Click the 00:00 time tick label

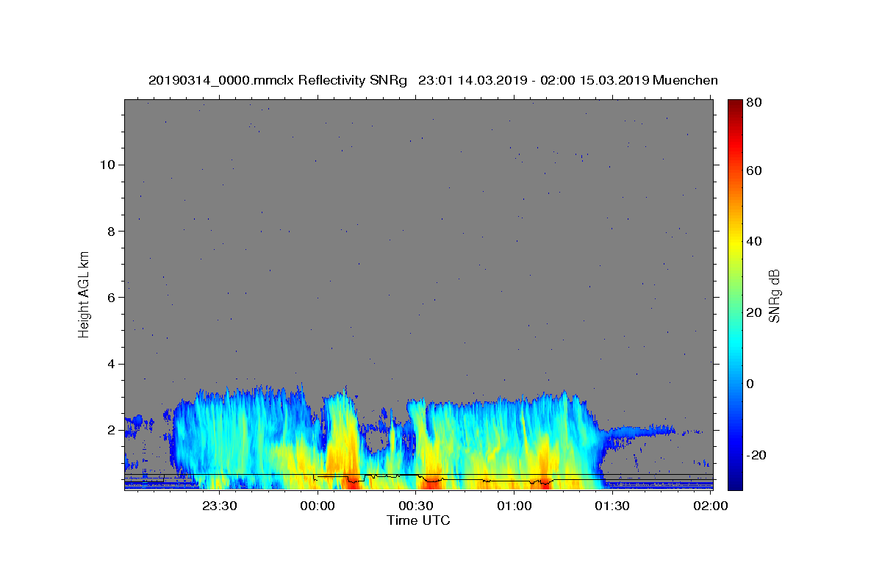coord(318,506)
